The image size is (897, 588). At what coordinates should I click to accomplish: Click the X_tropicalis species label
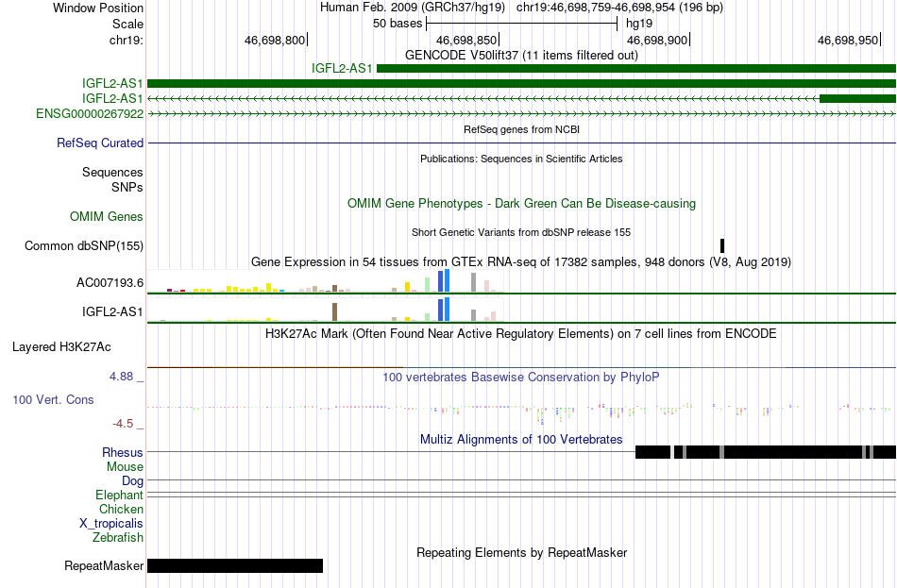pyautogui.click(x=111, y=524)
